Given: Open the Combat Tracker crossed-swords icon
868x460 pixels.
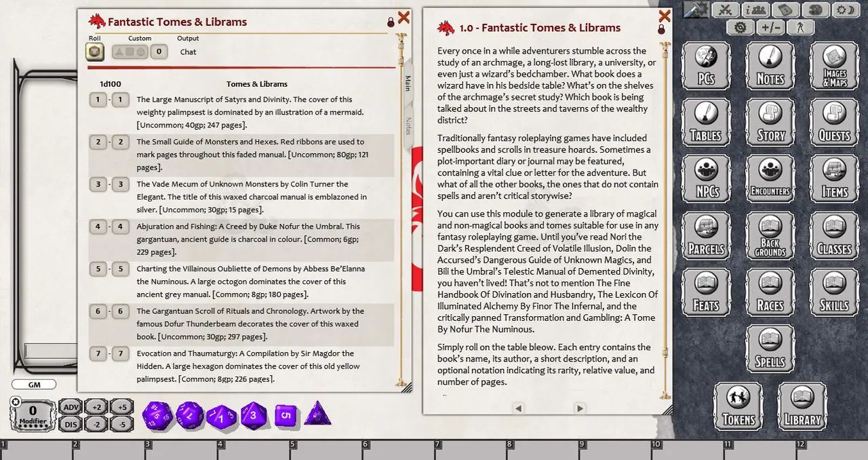Looking at the screenshot, I should pos(727,10).
